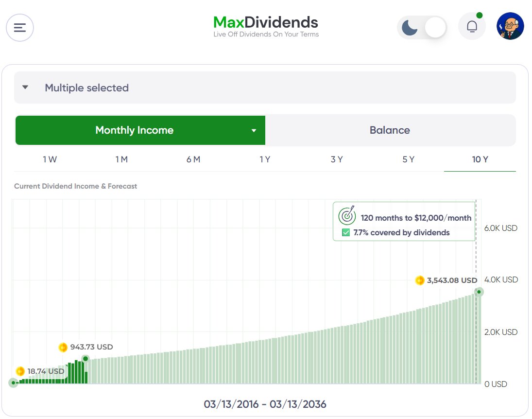The image size is (532, 419).
Task: Click coin icon next to 18.74 USD
Action: [20, 371]
